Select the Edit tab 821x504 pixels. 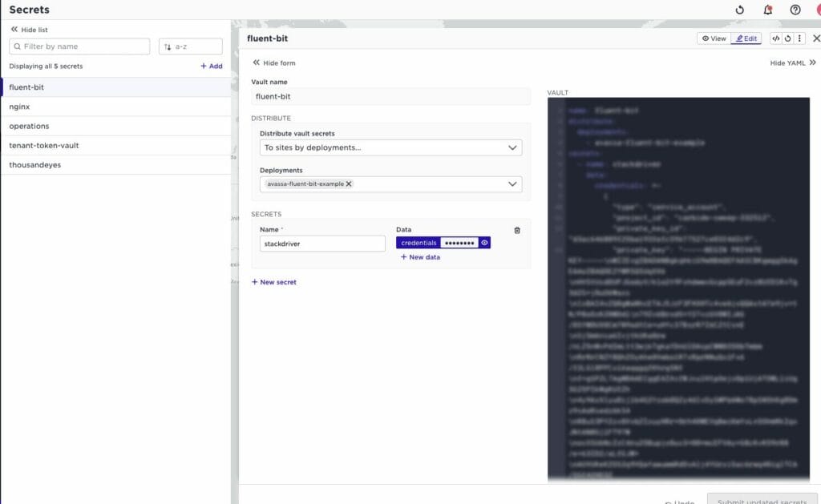[x=746, y=38]
